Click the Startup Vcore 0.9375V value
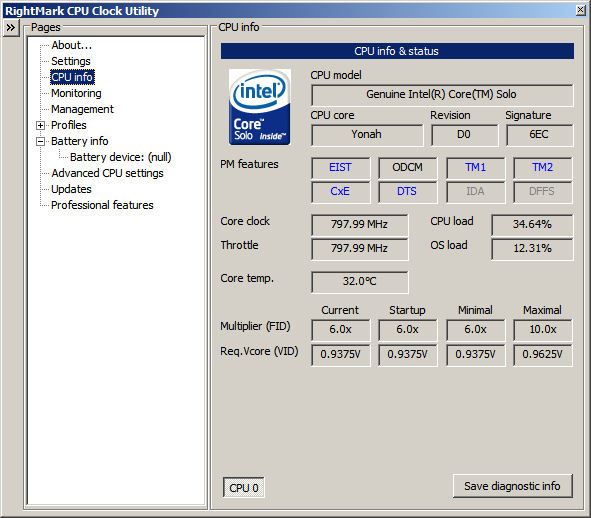Screen dimensions: 591x518 (407, 355)
